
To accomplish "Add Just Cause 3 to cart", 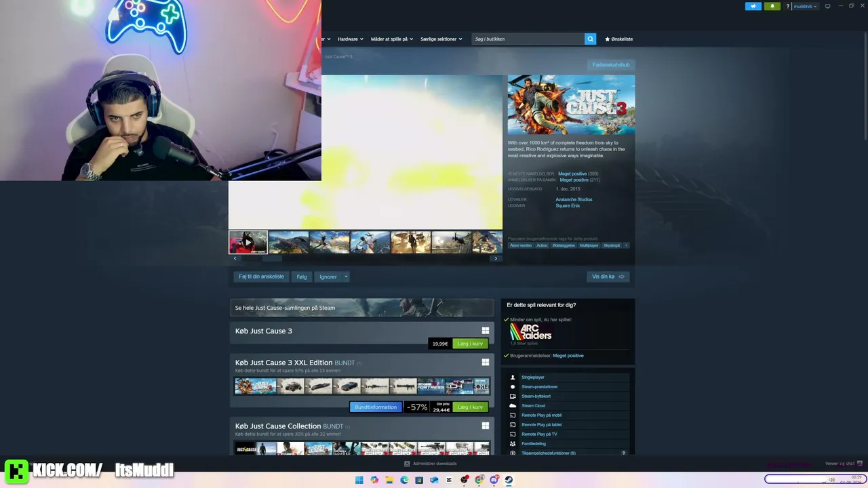I will [470, 344].
